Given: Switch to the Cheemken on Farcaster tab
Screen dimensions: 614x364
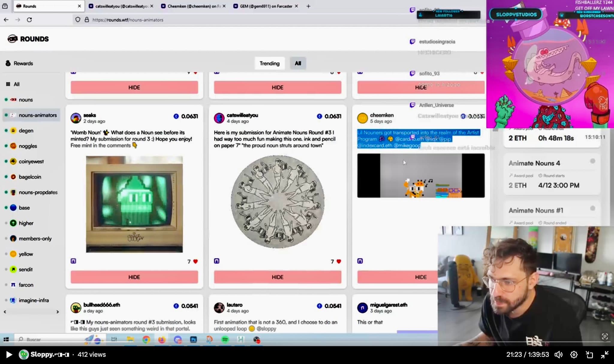Looking at the screenshot, I should pos(193,6).
